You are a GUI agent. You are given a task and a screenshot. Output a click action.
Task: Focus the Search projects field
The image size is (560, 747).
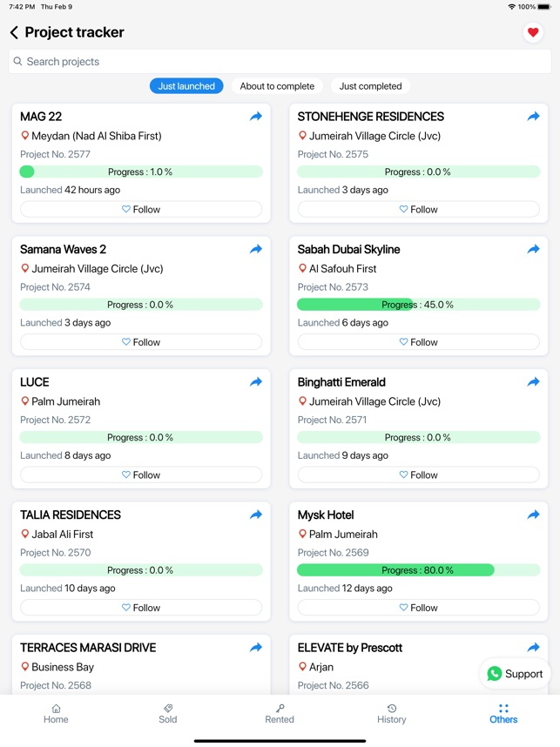280,62
